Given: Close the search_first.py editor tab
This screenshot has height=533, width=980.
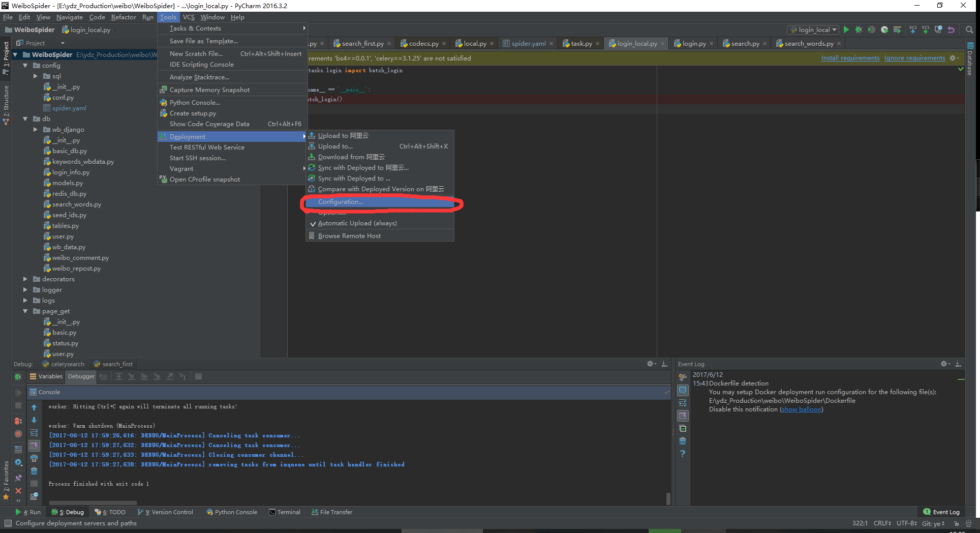Looking at the screenshot, I should (389, 44).
